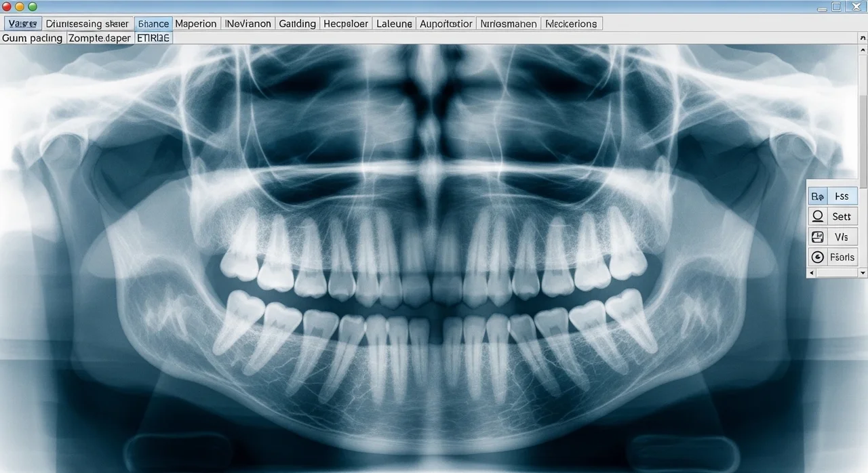Activate the ETIRIBE toolbar item
This screenshot has height=473, width=868.
pos(153,39)
